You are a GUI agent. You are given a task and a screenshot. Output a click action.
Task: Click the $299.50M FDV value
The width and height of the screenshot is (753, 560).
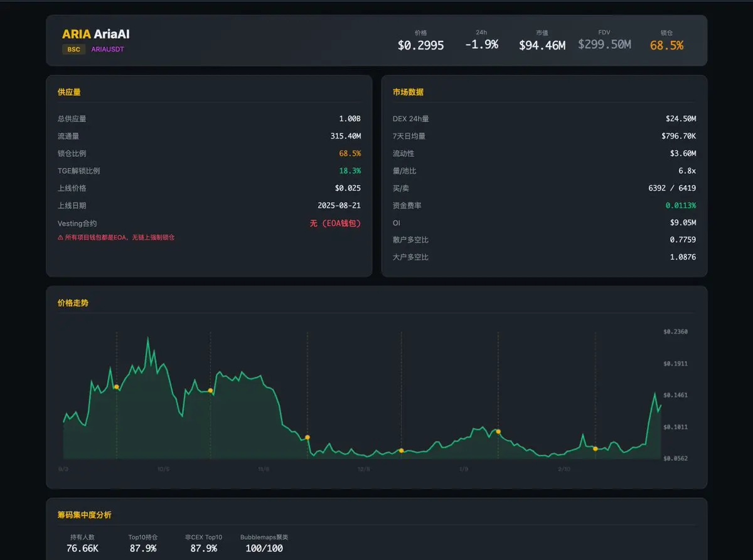click(x=604, y=45)
